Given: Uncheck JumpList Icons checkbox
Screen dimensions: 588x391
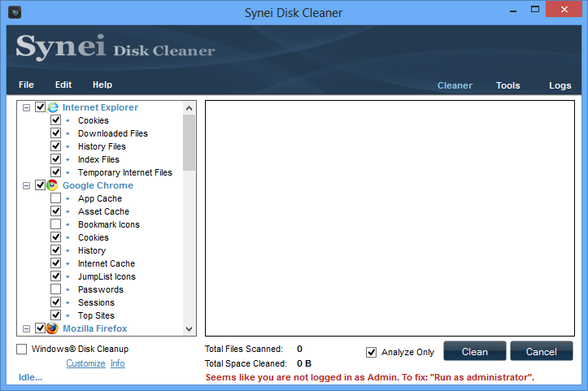Looking at the screenshot, I should [x=55, y=276].
